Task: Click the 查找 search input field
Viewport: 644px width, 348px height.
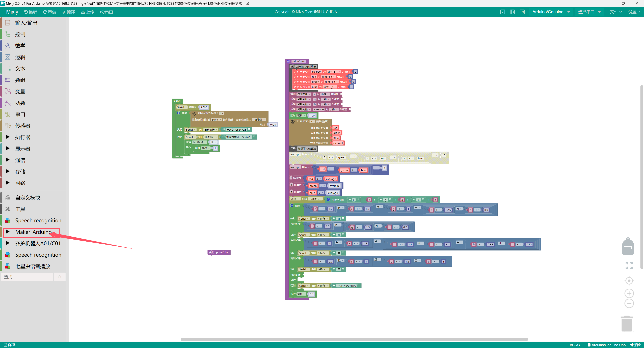Action: (x=27, y=277)
